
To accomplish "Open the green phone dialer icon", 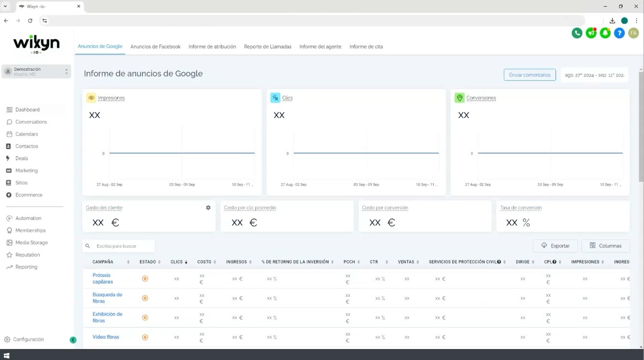I will pyautogui.click(x=577, y=33).
